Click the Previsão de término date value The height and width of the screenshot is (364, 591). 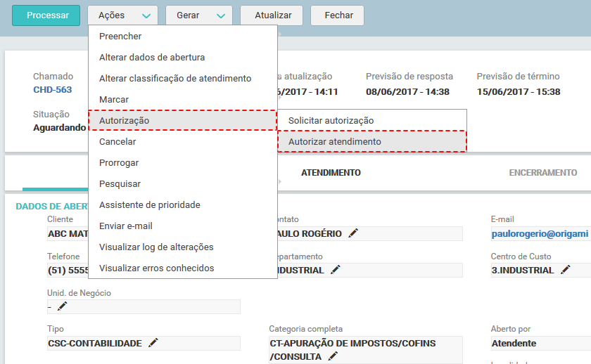(x=519, y=92)
